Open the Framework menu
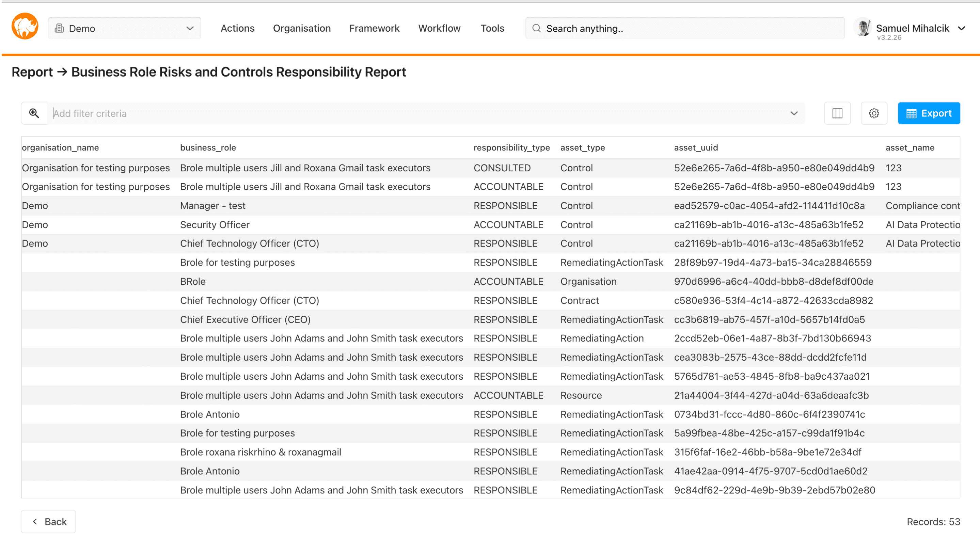Screen dimensions: 980x553 pos(374,28)
